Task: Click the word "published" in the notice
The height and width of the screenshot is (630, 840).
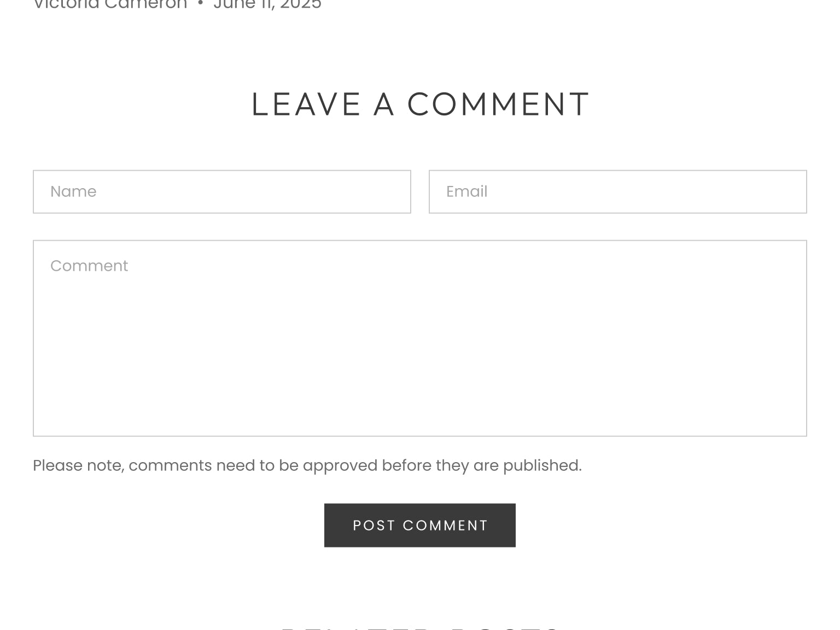Action: click(x=541, y=465)
